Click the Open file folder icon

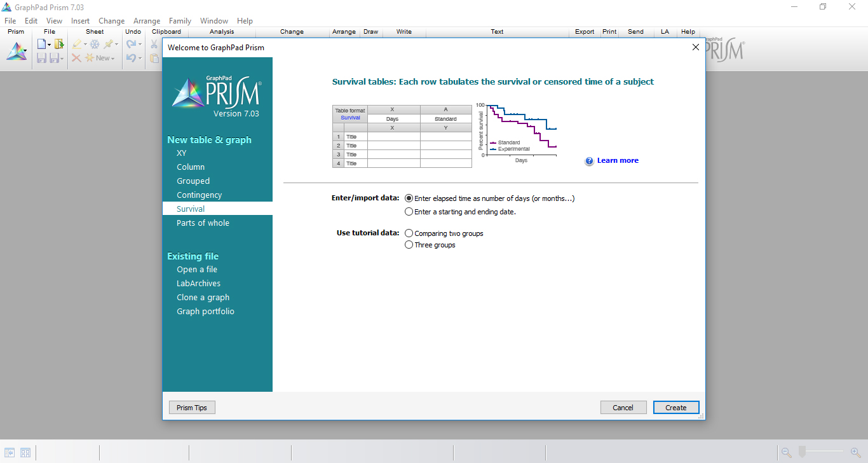(x=59, y=44)
